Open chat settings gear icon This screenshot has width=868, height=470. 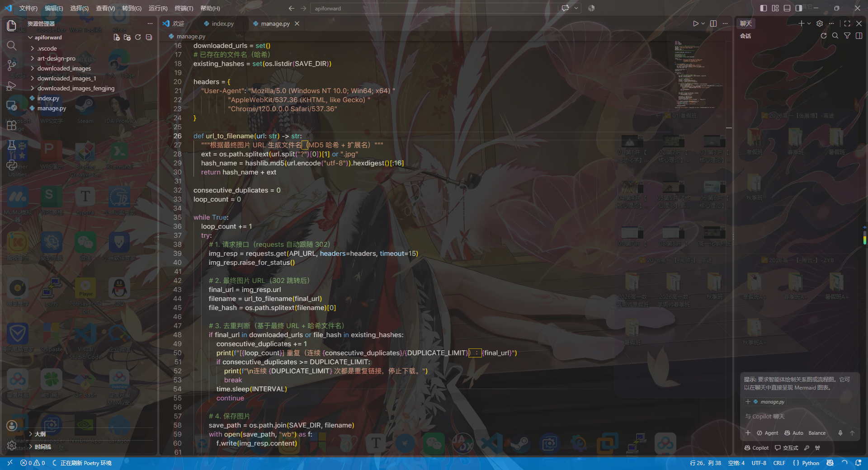tap(820, 23)
